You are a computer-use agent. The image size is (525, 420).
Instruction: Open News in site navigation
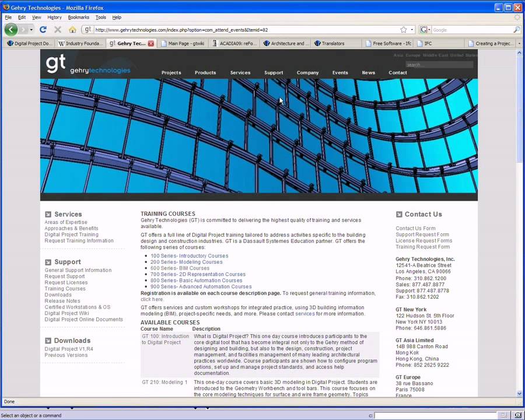click(368, 73)
